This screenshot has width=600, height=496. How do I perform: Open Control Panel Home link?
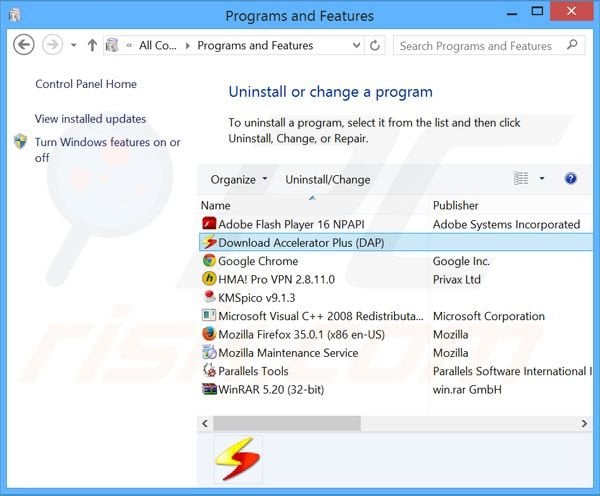coord(86,84)
